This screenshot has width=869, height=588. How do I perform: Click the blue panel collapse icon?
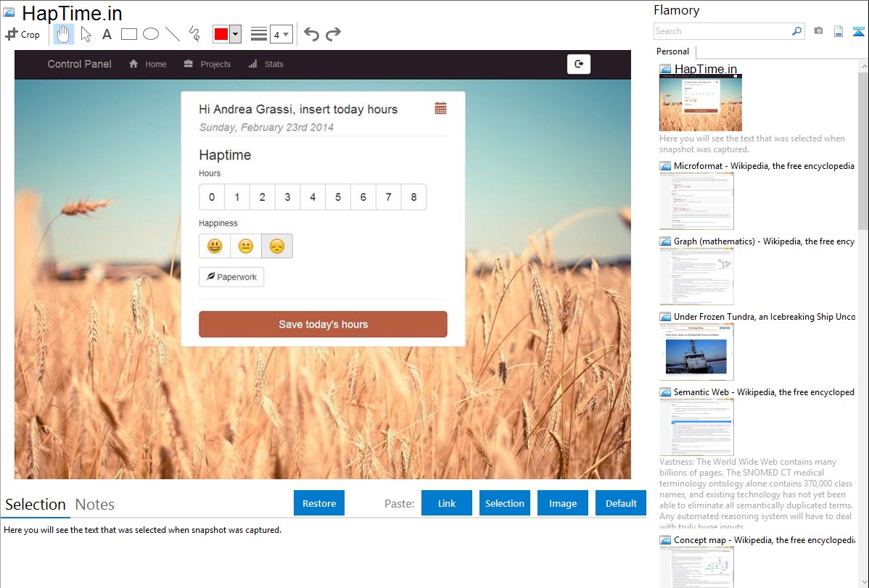858,31
